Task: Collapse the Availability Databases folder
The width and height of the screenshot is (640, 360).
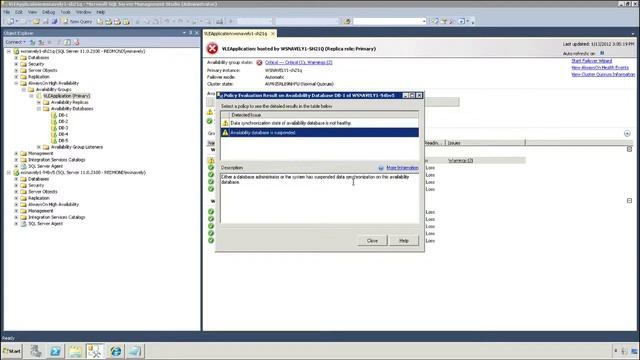Action: (x=39, y=109)
